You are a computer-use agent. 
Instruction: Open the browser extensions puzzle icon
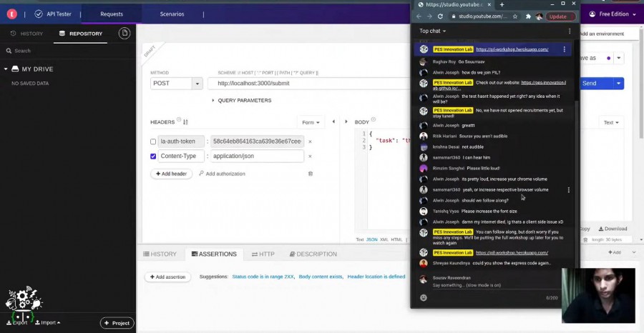point(528,16)
